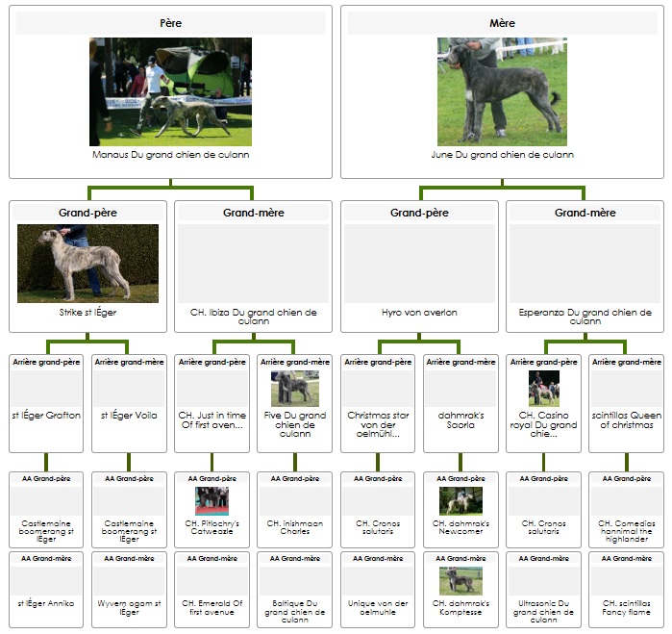The height and width of the screenshot is (634, 672).
Task: Click the CH. Casino royal thumbnail photo
Action: pyautogui.click(x=543, y=388)
